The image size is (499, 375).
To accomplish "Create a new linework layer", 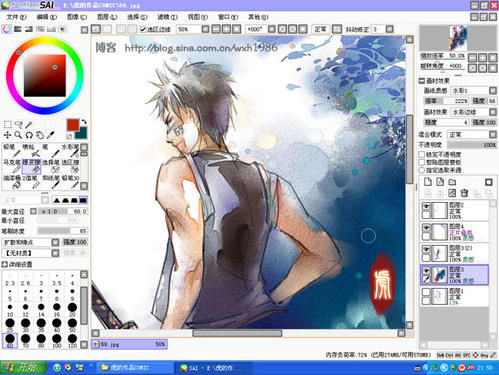I will tap(440, 182).
